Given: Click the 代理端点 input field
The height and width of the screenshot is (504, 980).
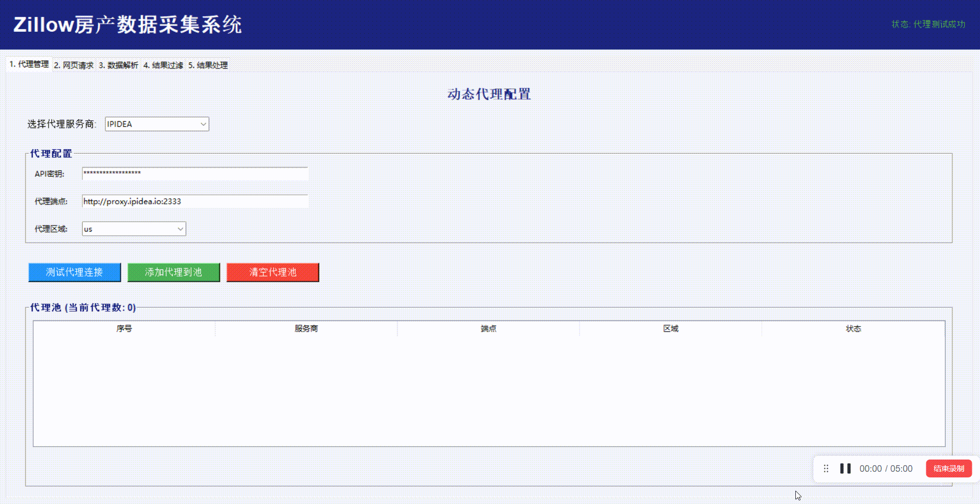Looking at the screenshot, I should [x=195, y=201].
